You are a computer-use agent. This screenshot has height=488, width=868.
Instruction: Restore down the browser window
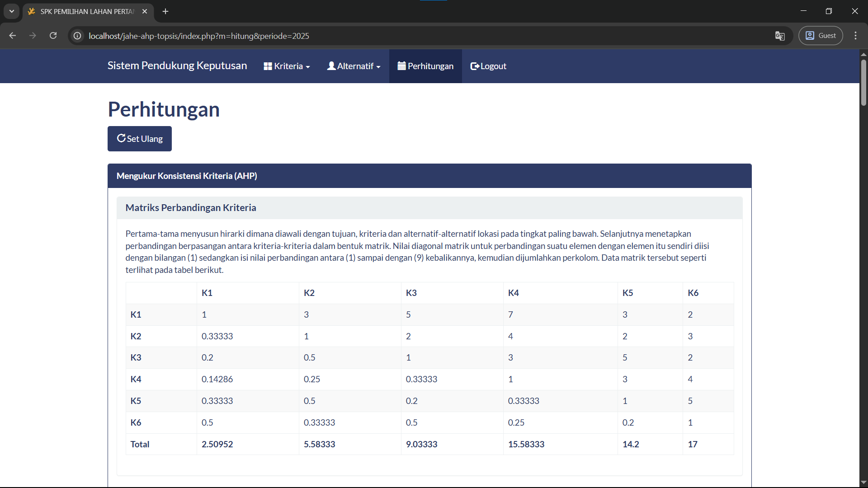click(x=829, y=11)
